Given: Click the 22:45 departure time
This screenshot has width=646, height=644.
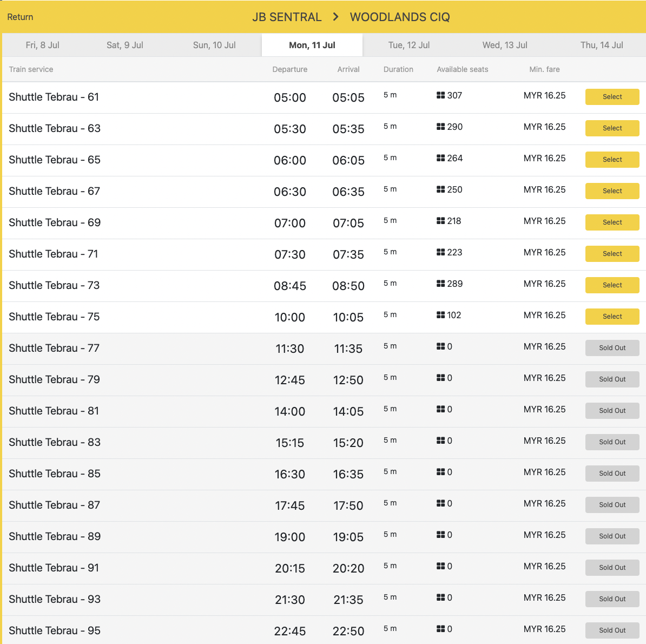Looking at the screenshot, I should pos(289,631).
